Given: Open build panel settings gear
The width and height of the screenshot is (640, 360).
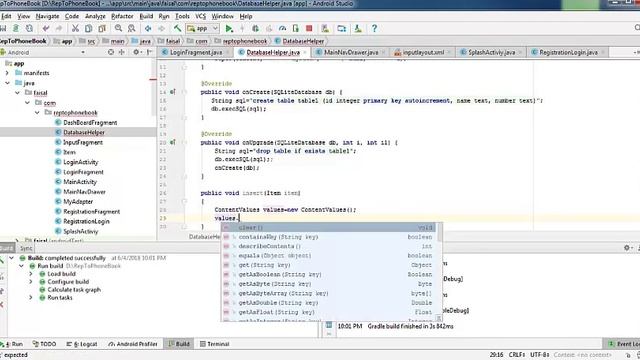Looking at the screenshot, I should pyautogui.click(x=627, y=248).
